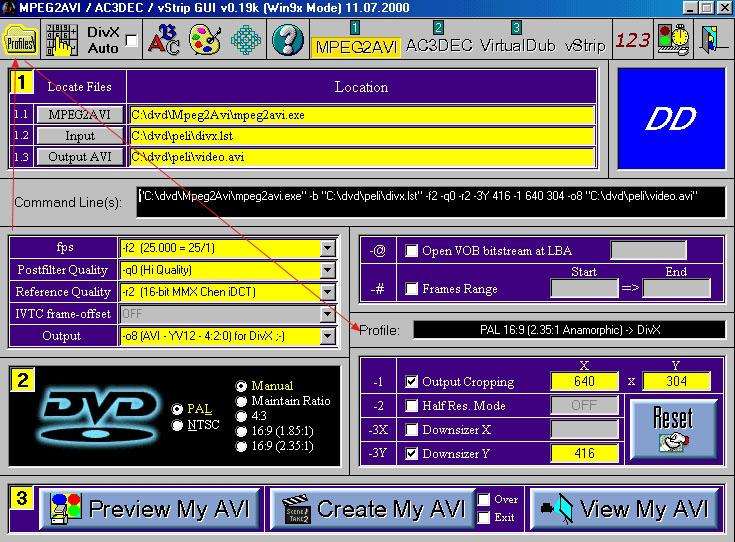Click the Downsizer X value field
The image size is (735, 542).
584,429
